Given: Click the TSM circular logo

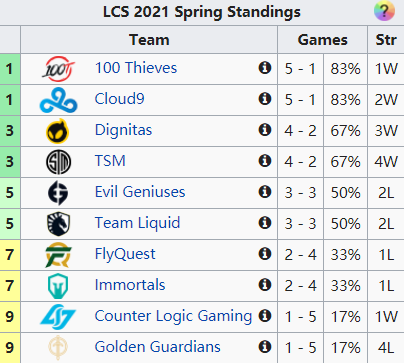Looking at the screenshot, I should coord(58,162).
